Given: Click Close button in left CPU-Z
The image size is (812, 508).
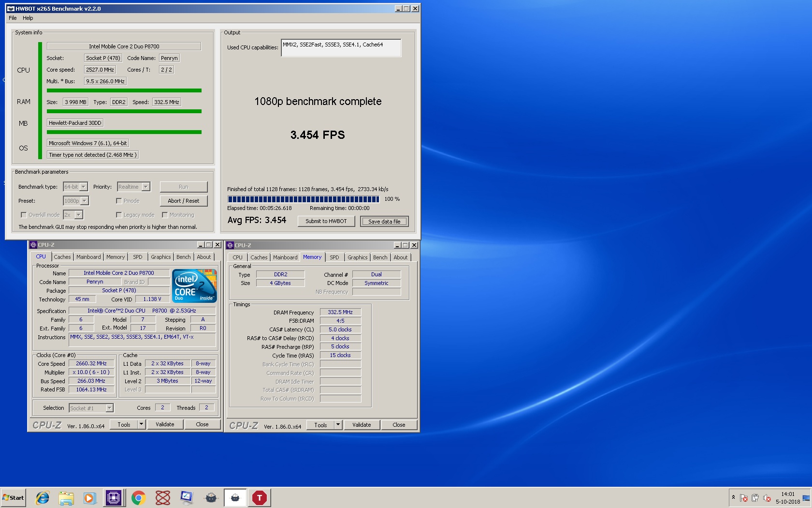Looking at the screenshot, I should (203, 424).
